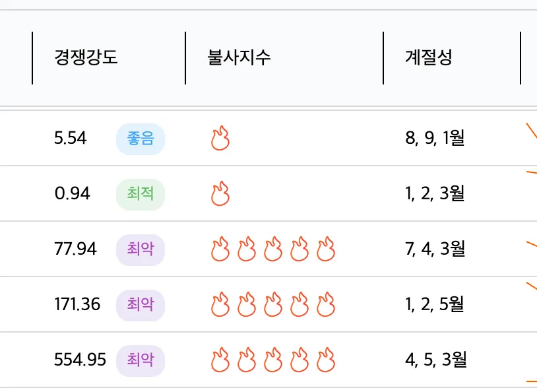The width and height of the screenshot is (537, 392).
Task: Select the 5.54 competition value
Action: [x=71, y=139]
